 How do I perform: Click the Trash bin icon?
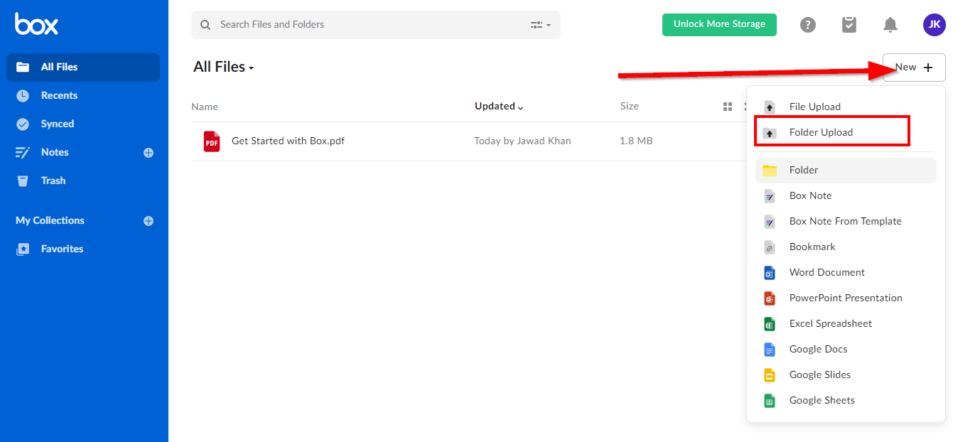point(23,181)
